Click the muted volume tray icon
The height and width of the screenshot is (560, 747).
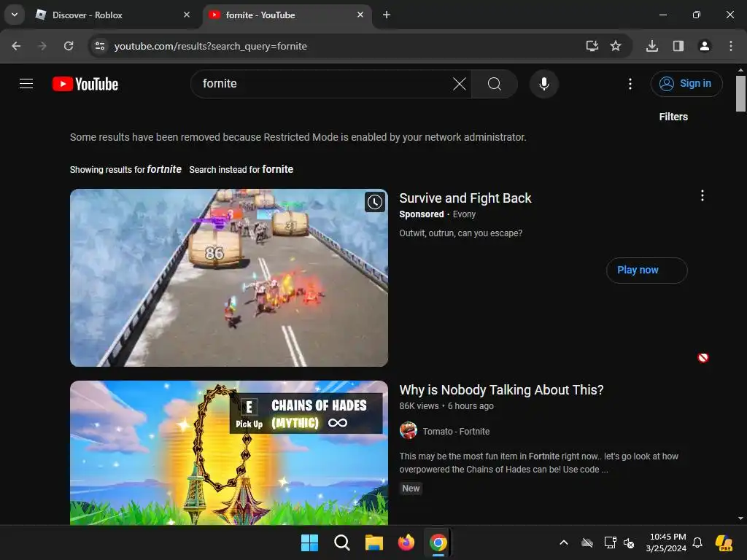pos(629,542)
